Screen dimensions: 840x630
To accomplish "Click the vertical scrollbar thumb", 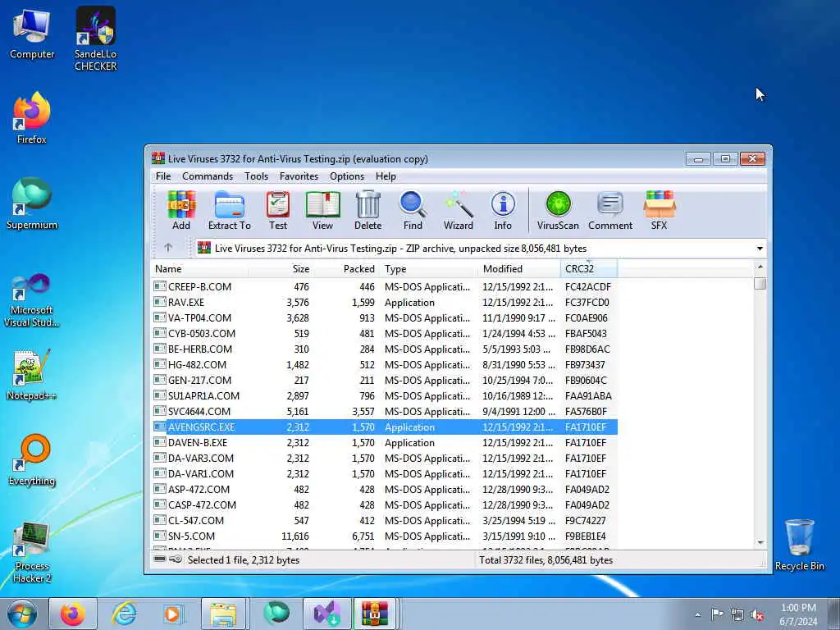I will [760, 283].
